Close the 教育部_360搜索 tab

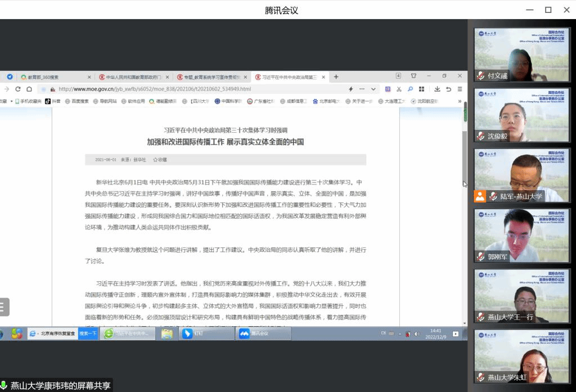click(89, 77)
